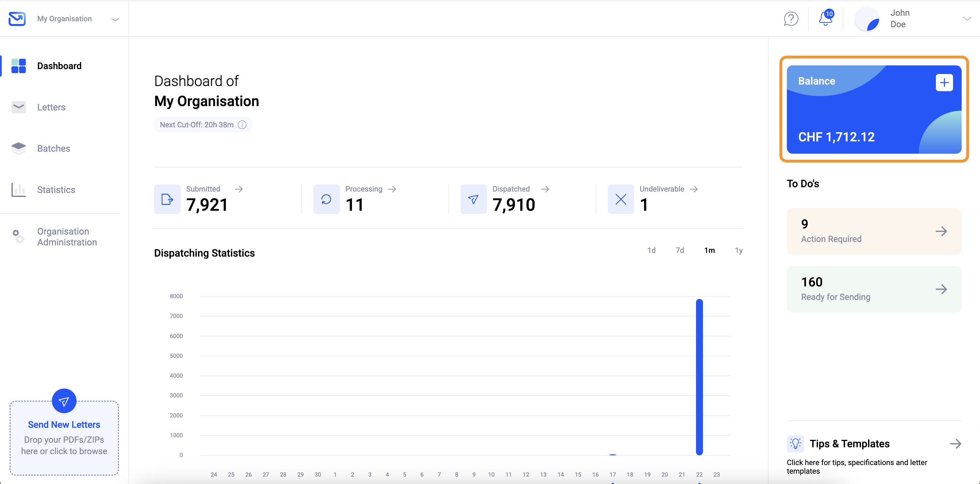Add balance with the plus button
The width and height of the screenshot is (980, 484).
944,83
